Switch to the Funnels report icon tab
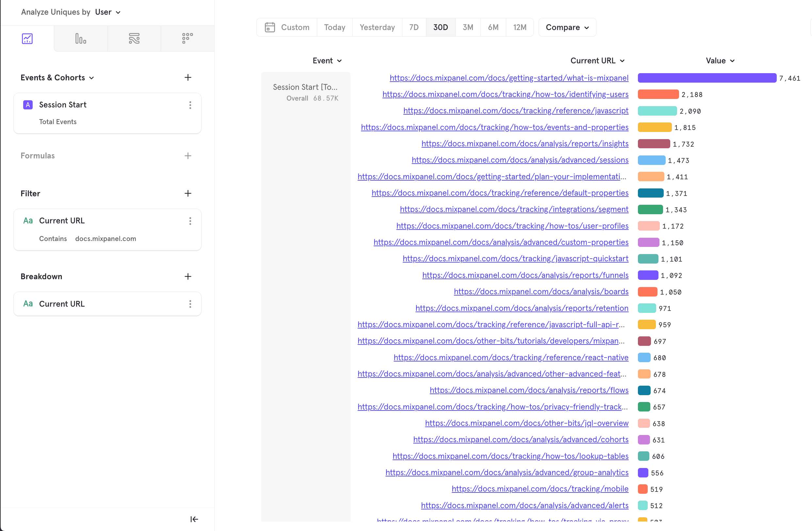 click(x=81, y=39)
